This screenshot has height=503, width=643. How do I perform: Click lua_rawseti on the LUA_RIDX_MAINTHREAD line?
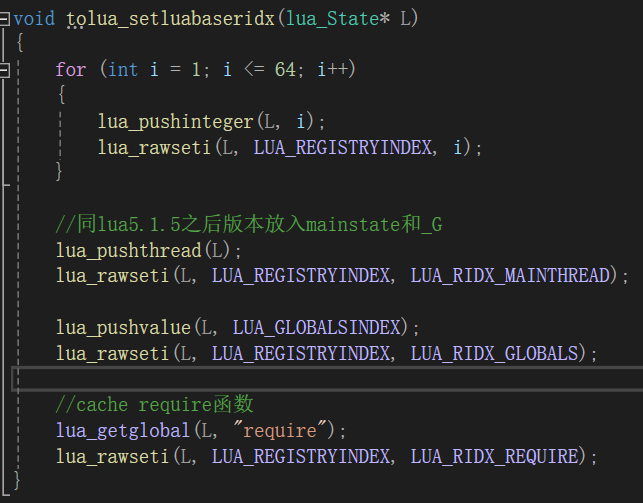pos(113,275)
